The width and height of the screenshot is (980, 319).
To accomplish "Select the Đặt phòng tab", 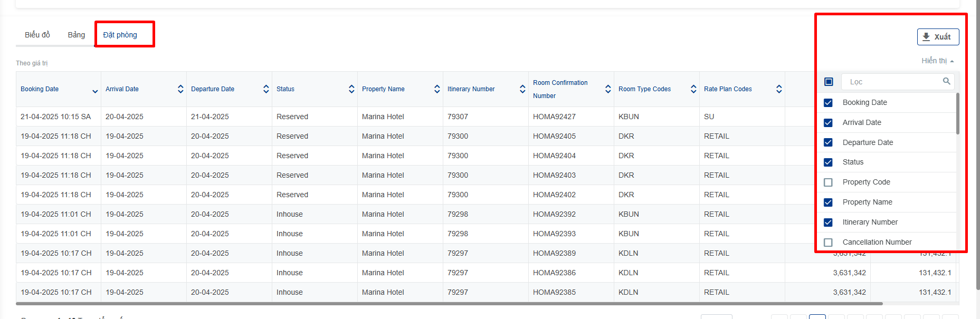I will coord(120,35).
